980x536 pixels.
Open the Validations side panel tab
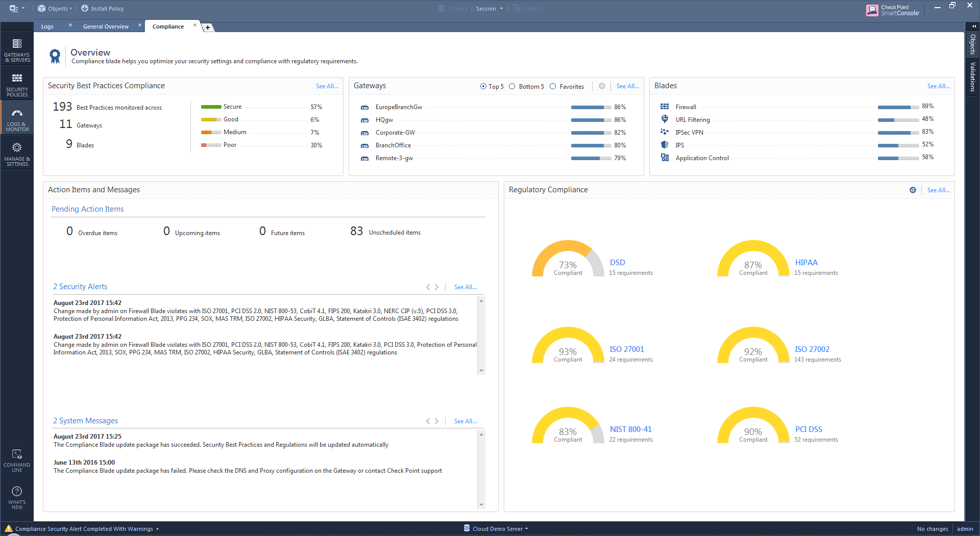pos(972,77)
